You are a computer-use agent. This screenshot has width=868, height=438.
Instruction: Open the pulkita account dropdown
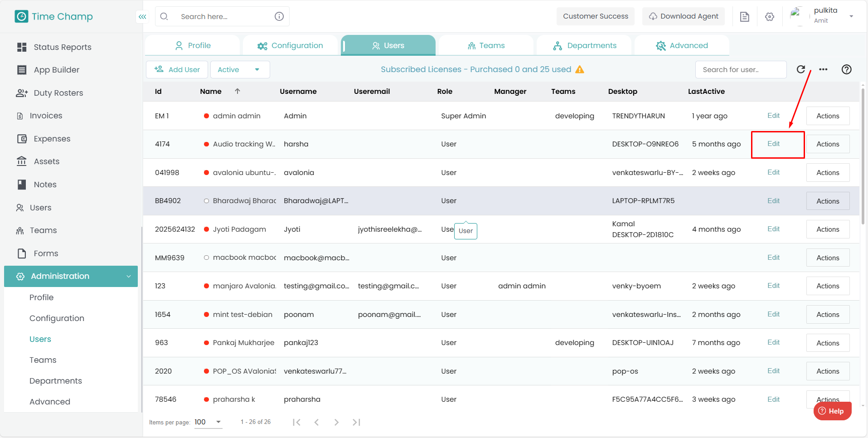[851, 16]
